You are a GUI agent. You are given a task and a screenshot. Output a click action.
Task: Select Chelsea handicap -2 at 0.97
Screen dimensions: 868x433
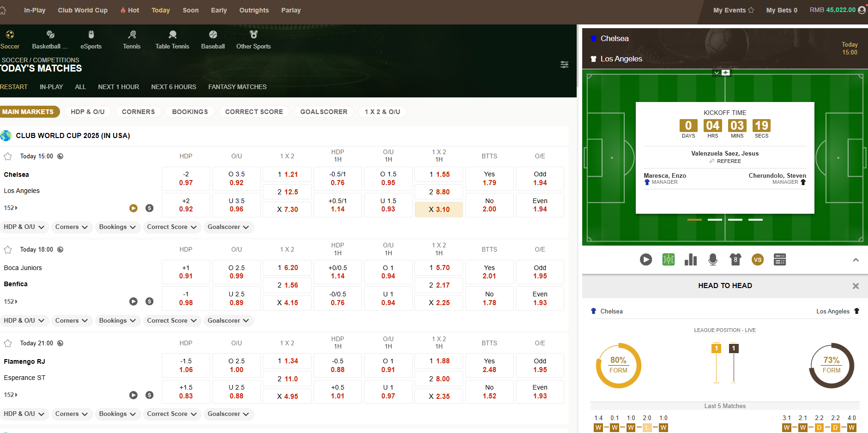pyautogui.click(x=186, y=179)
